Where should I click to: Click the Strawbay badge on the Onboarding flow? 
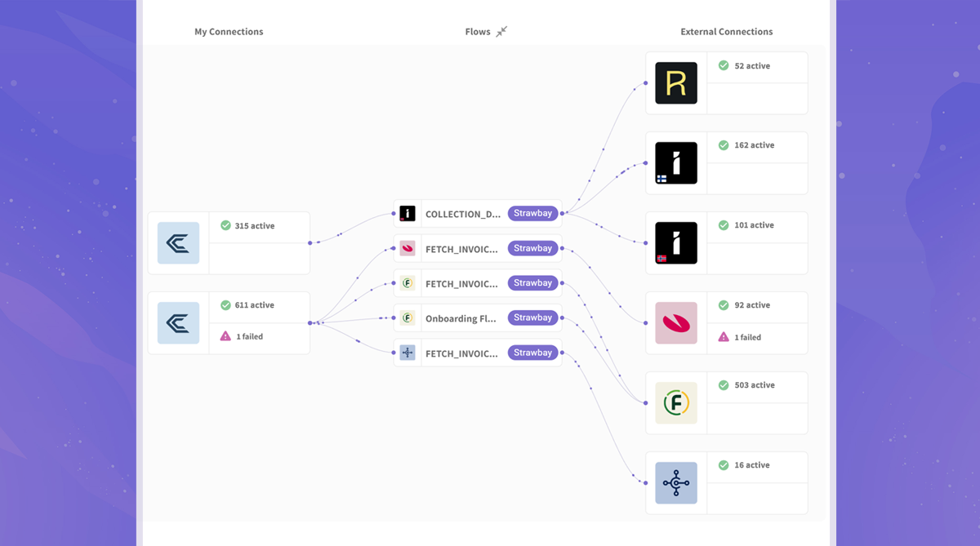click(532, 318)
